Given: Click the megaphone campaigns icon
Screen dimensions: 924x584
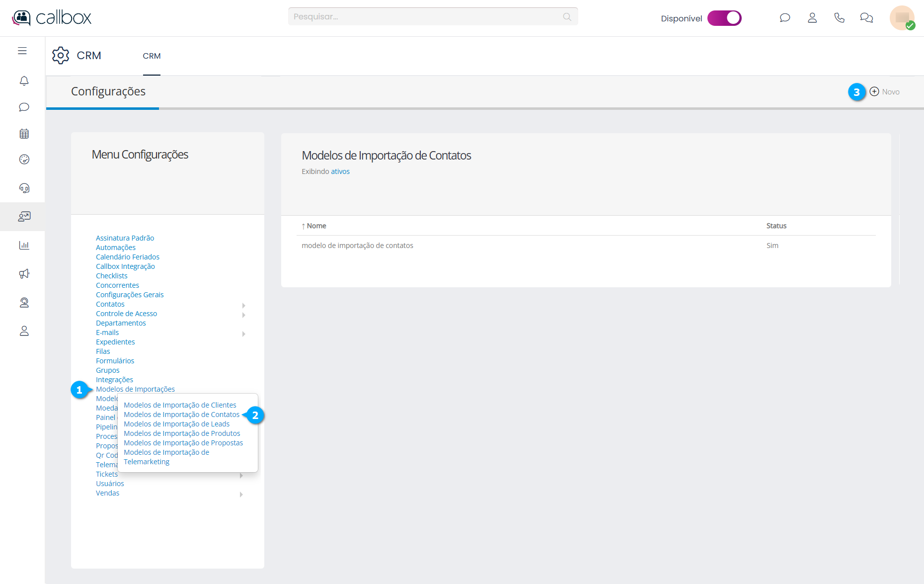Looking at the screenshot, I should coord(24,274).
